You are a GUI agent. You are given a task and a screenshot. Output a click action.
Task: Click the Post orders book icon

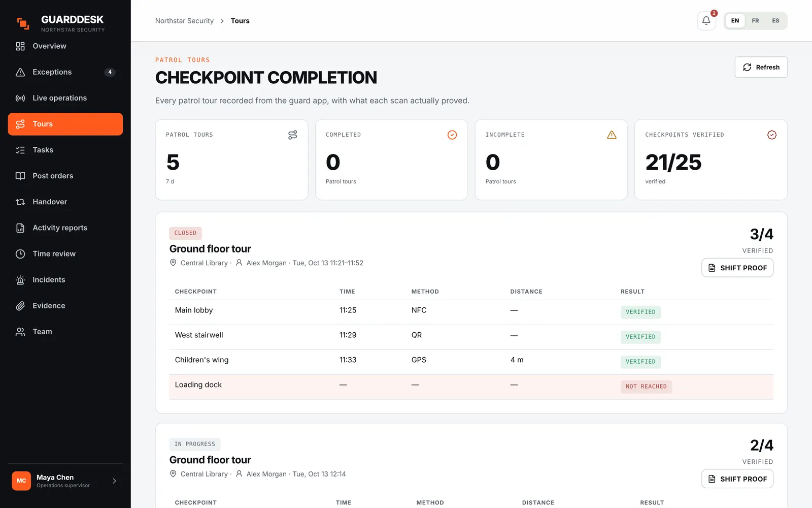coord(20,176)
